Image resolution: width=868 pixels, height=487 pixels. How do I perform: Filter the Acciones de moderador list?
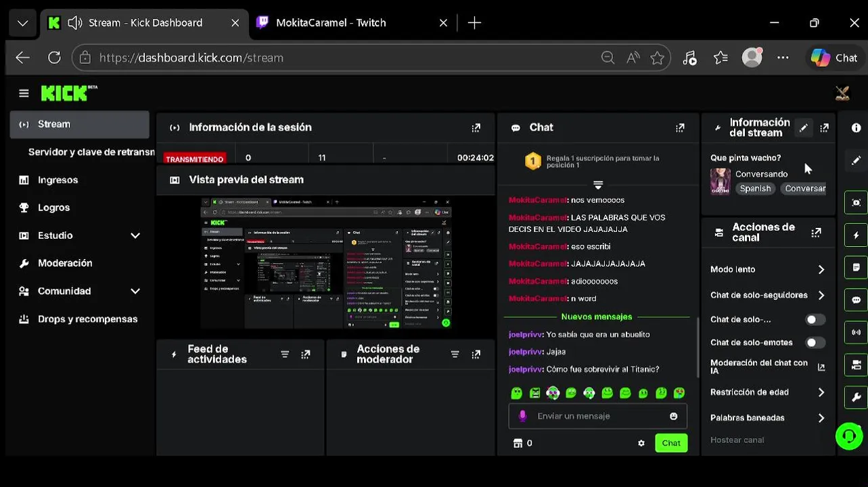point(455,354)
